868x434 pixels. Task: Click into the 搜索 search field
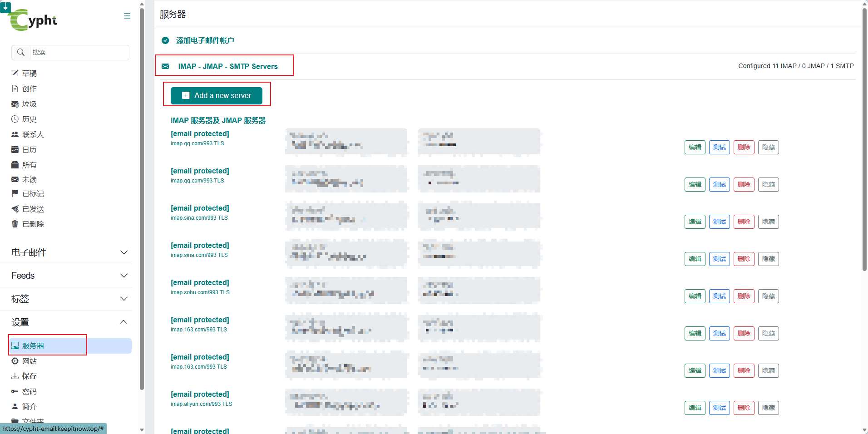pos(79,53)
